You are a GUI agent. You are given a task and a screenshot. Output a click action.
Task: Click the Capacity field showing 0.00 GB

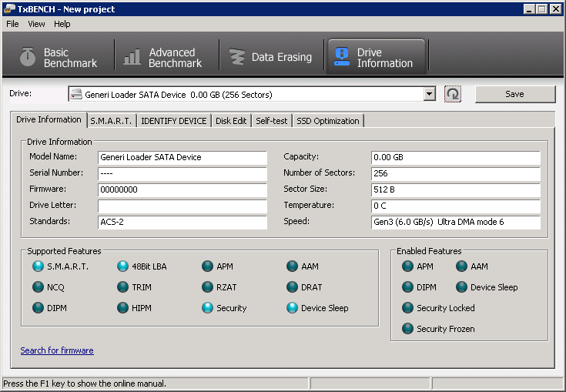point(456,157)
